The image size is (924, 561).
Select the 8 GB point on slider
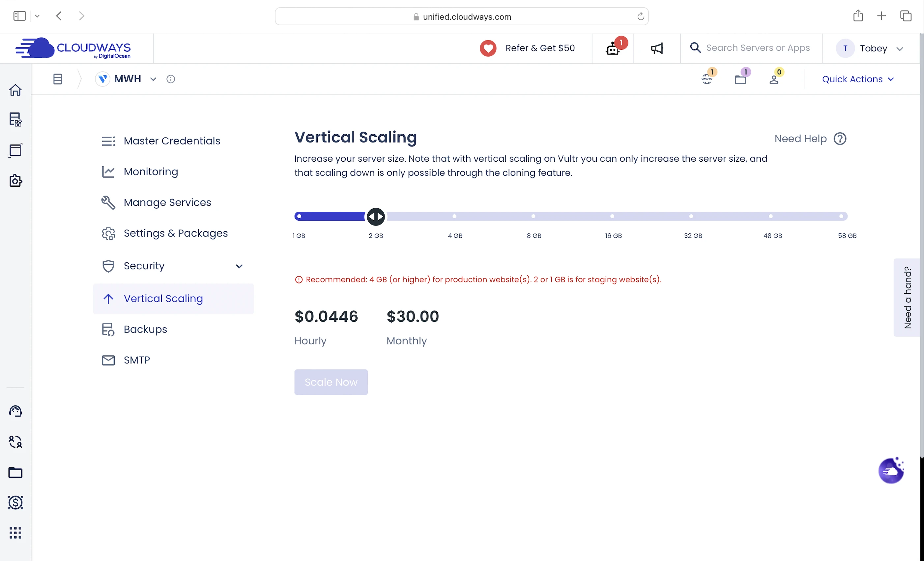[533, 216]
